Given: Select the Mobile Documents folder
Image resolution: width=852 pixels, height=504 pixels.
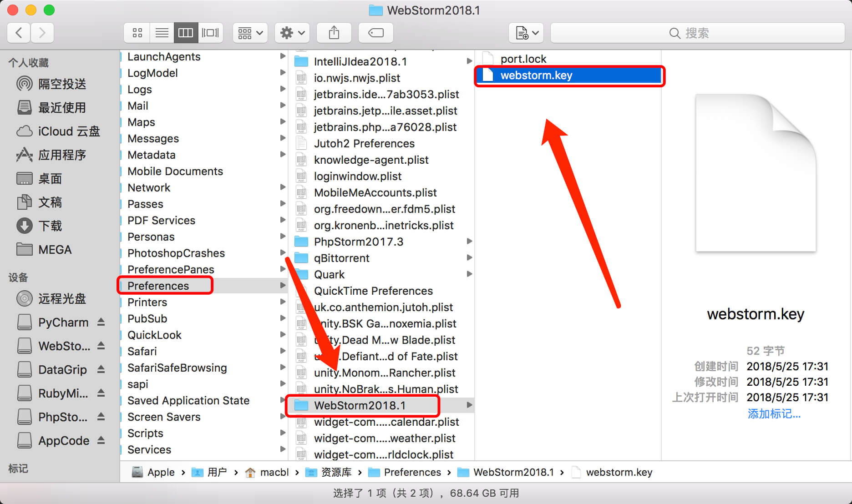Looking at the screenshot, I should coord(204,171).
